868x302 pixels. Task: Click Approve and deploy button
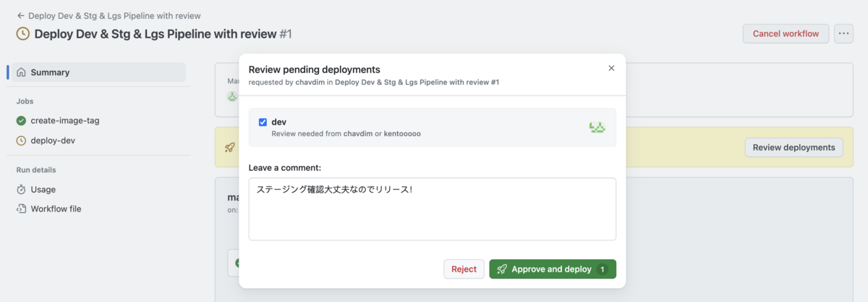tap(553, 269)
